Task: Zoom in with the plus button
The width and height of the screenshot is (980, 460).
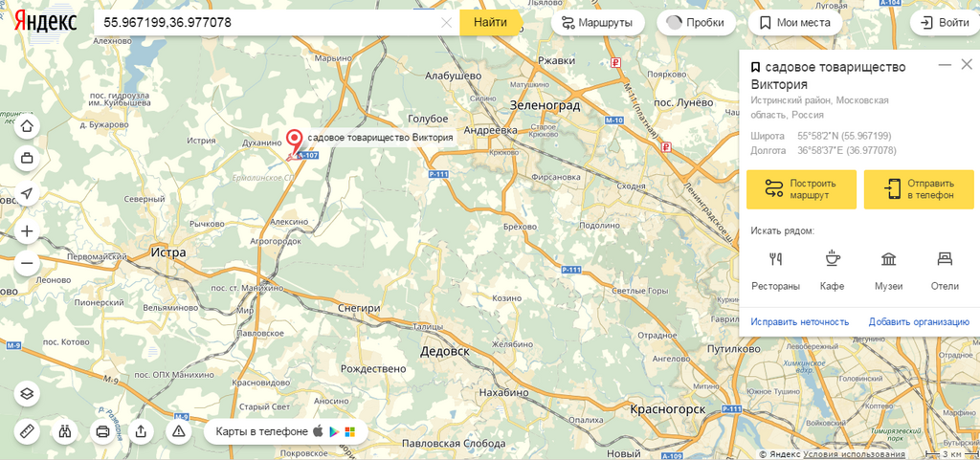Action: 27,231
